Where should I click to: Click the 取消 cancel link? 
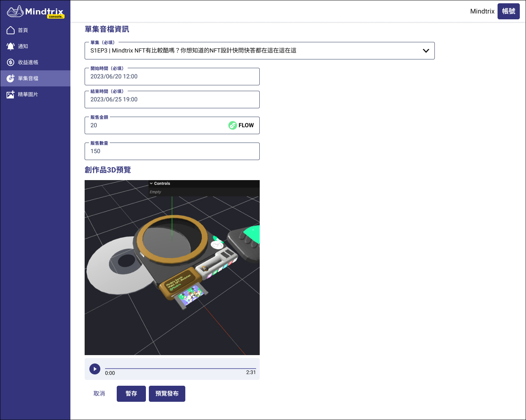pos(99,394)
